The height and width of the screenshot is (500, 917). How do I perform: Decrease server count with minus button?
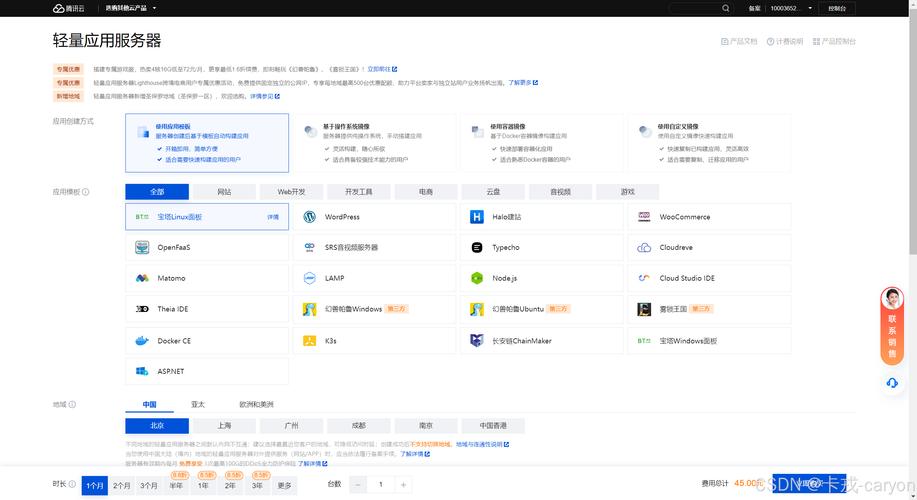click(x=358, y=484)
